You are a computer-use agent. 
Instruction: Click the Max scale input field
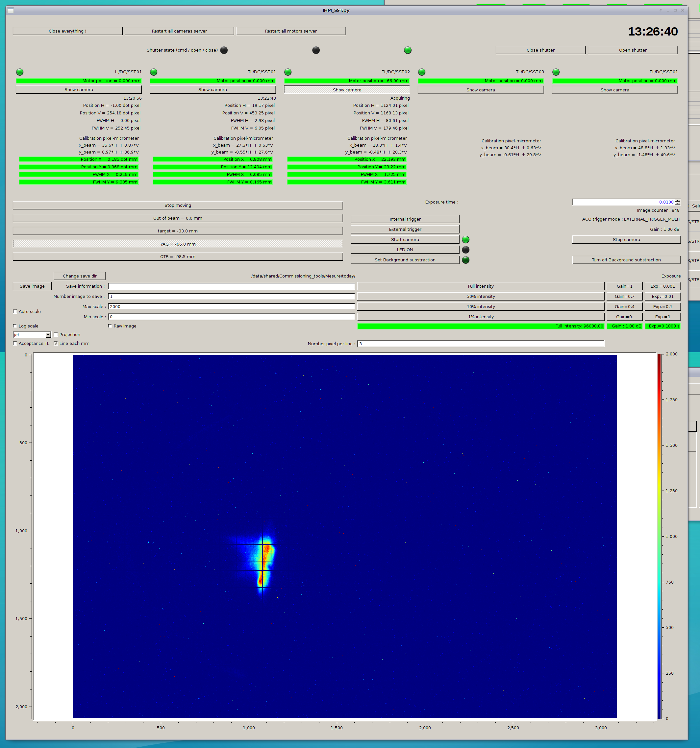tap(231, 307)
